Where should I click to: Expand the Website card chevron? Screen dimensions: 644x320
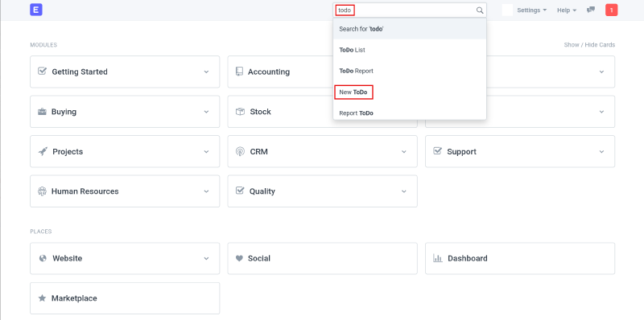pos(207,258)
